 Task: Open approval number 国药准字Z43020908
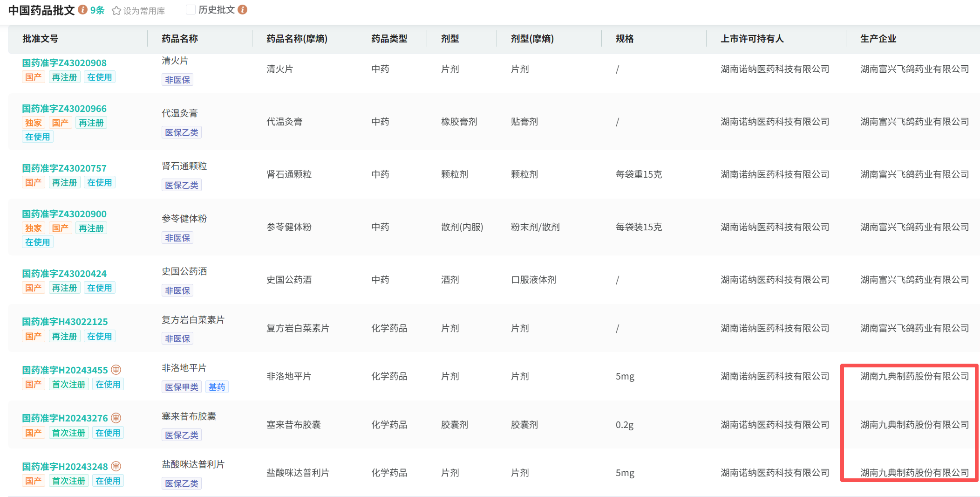64,63
